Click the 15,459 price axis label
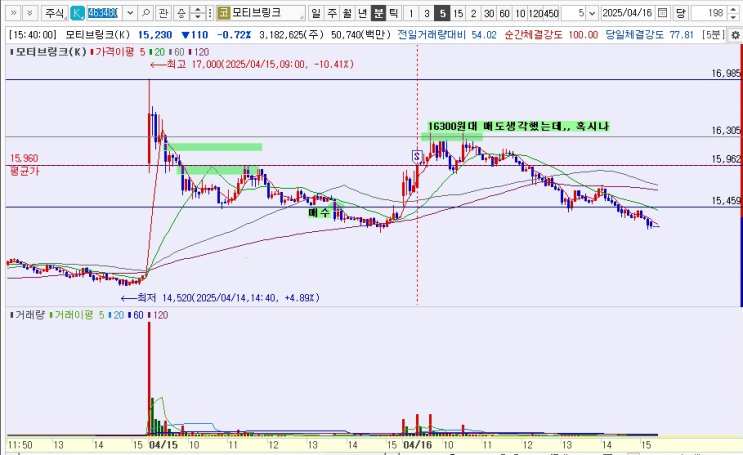The width and height of the screenshot is (743, 455). click(x=726, y=201)
